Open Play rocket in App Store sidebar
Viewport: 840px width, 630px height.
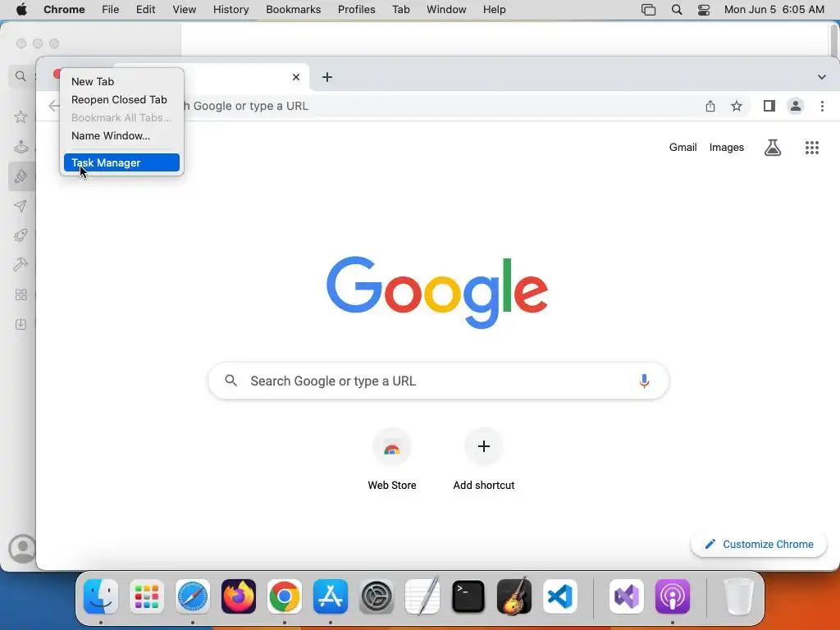[21, 235]
